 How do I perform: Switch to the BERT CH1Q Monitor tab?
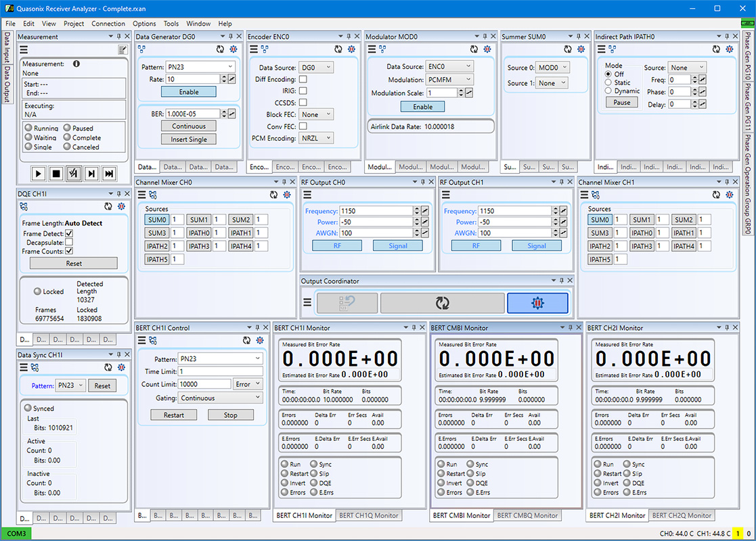pos(369,515)
